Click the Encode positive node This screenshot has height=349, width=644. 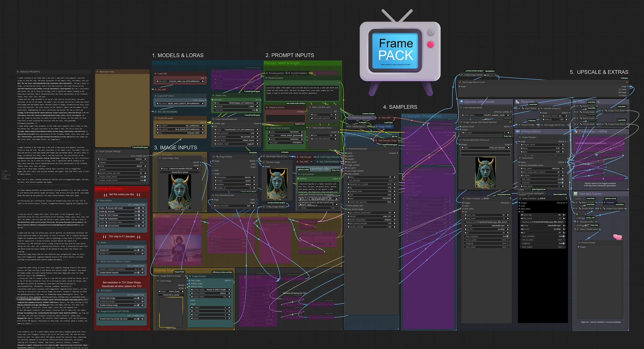click(276, 73)
